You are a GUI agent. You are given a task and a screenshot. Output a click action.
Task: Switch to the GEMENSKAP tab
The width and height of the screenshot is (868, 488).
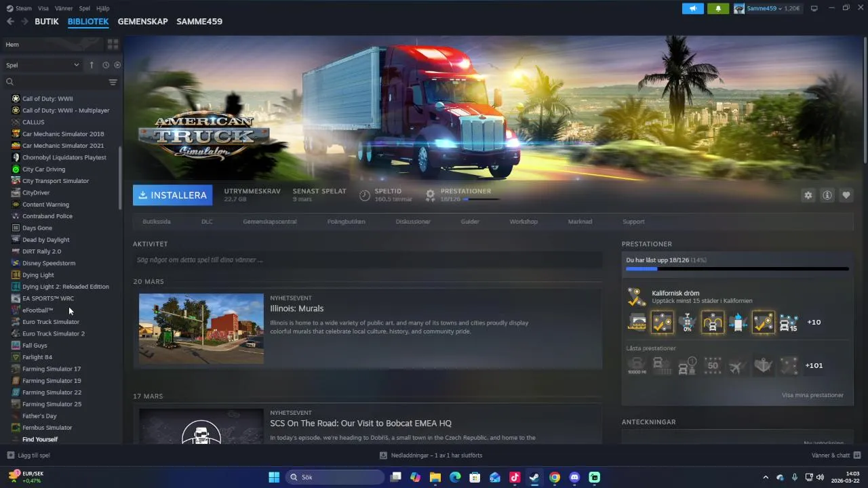pos(142,22)
